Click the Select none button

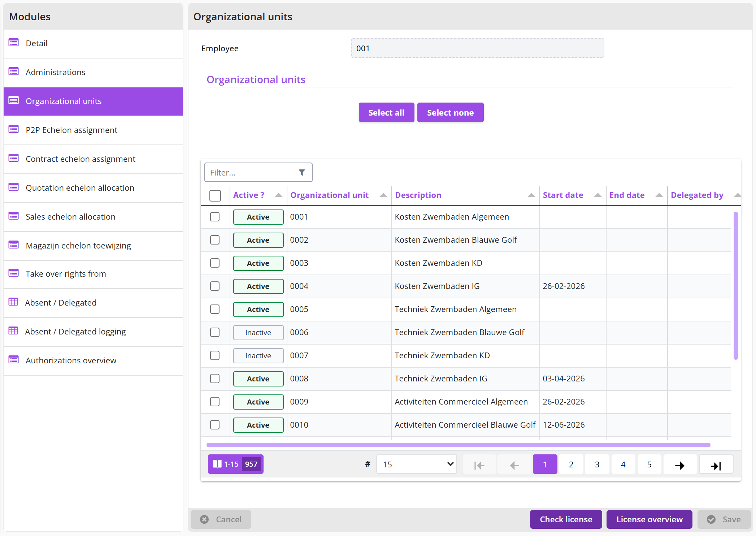pos(450,112)
